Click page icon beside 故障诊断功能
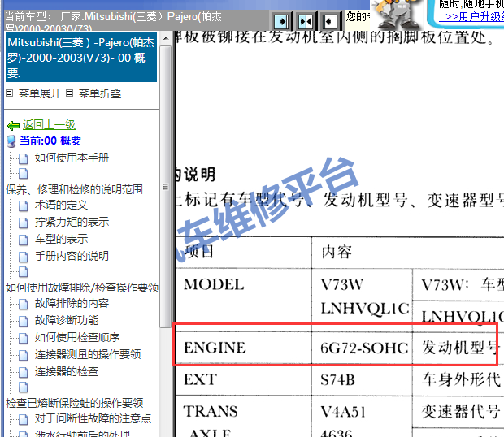The height and width of the screenshot is (437, 504). pyautogui.click(x=23, y=321)
